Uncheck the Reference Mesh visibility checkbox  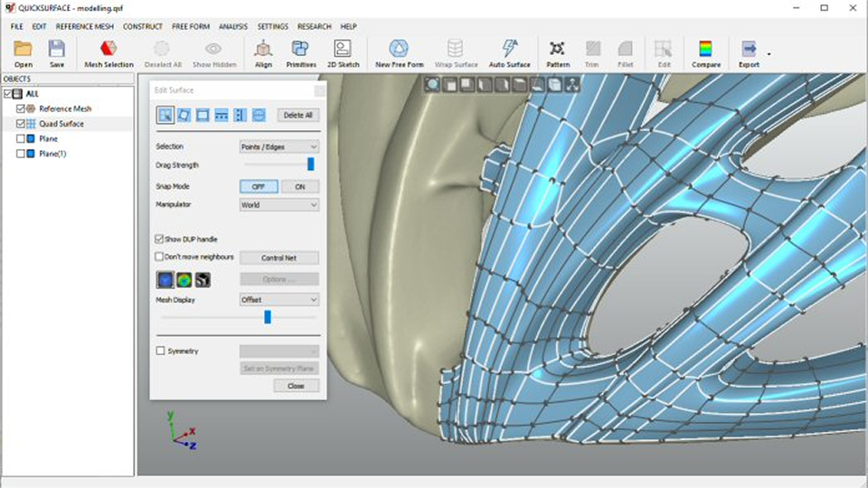tap(21, 108)
